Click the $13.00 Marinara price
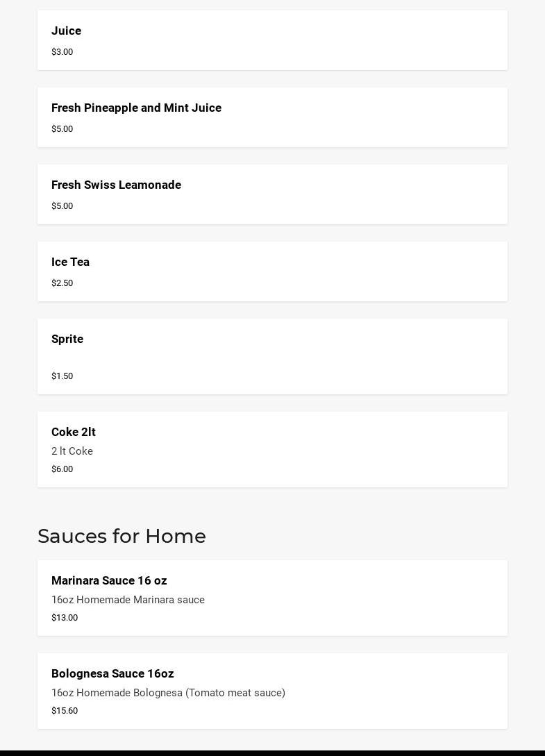545x756 pixels. pos(65,618)
